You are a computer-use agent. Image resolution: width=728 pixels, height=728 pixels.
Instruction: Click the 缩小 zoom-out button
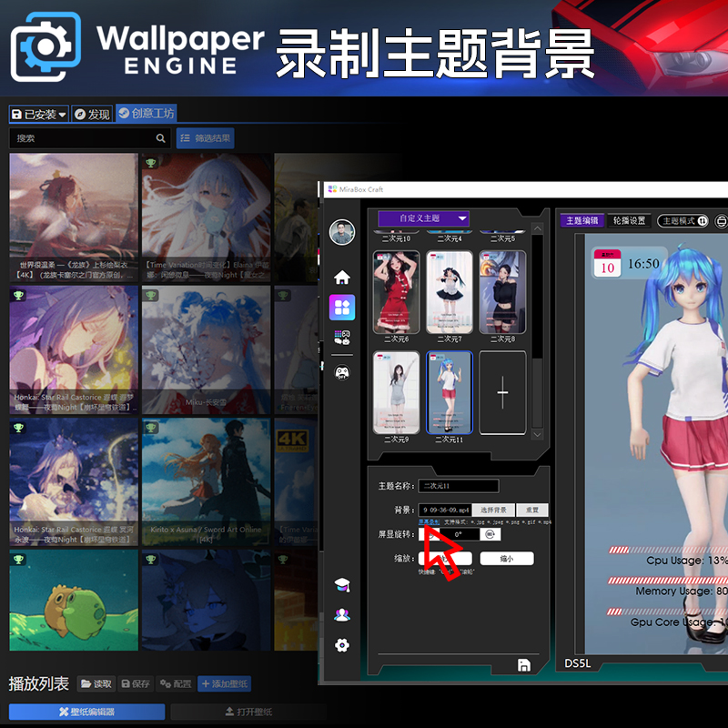(507, 559)
